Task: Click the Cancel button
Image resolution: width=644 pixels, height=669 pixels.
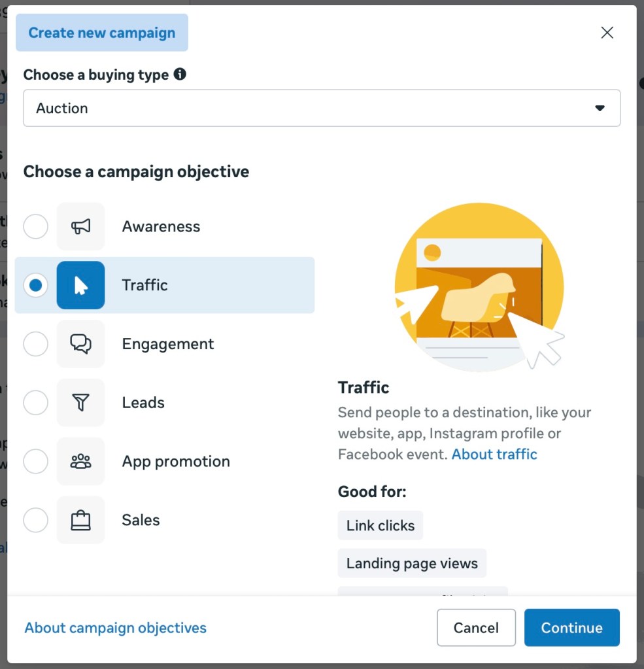Action: [476, 628]
